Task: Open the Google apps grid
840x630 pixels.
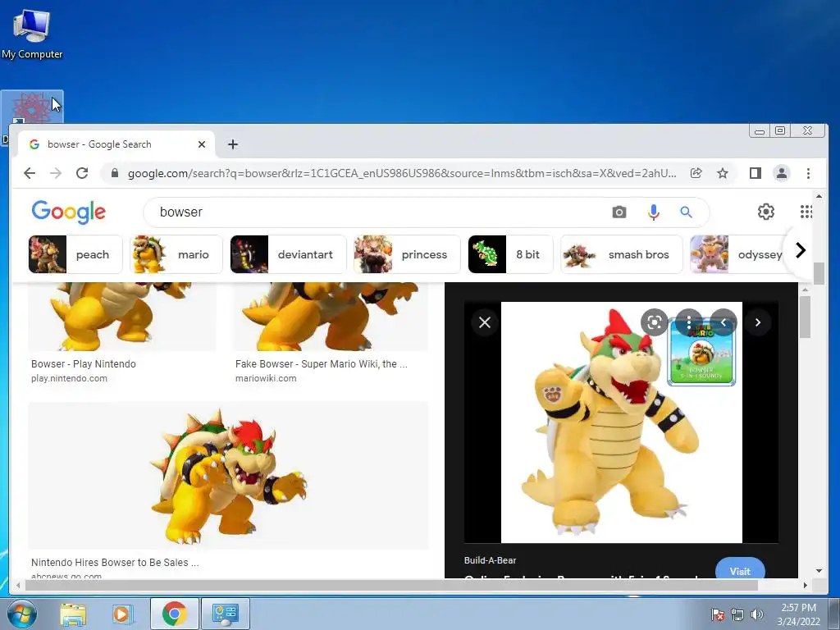Action: (x=806, y=212)
